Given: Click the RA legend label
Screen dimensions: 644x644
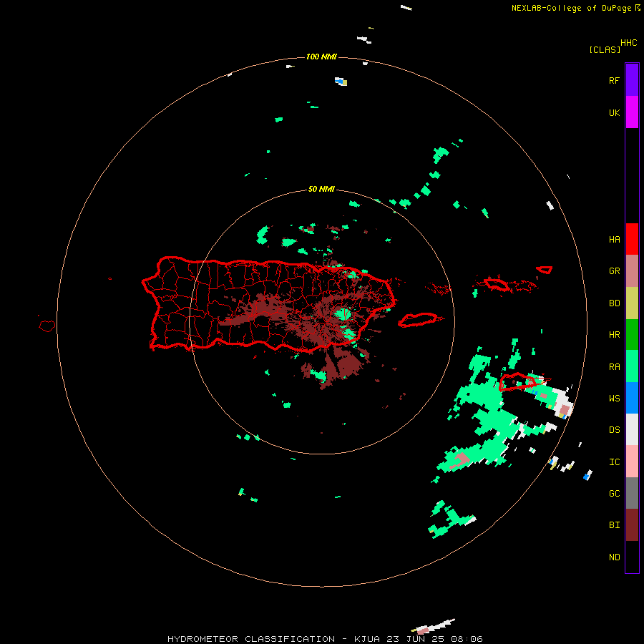Looking at the screenshot, I should pyautogui.click(x=614, y=367).
